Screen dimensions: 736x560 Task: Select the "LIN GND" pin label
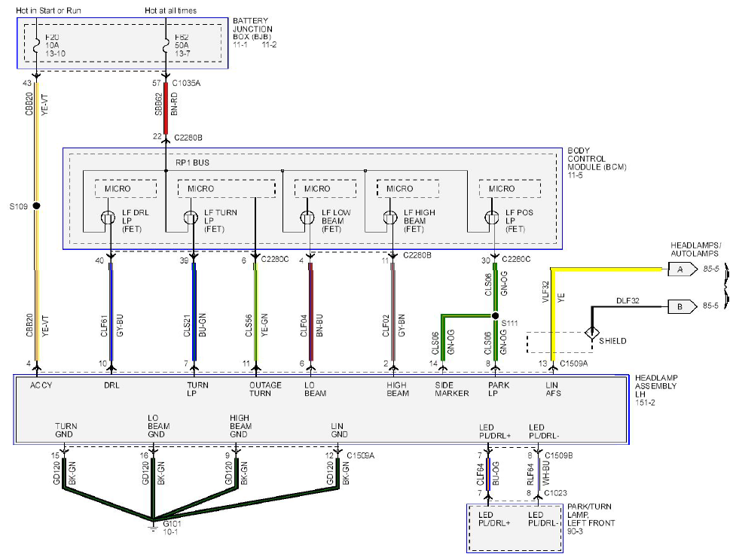(x=339, y=431)
